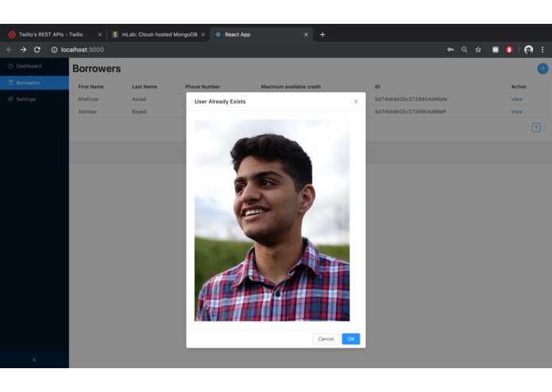
Task: Click the User Already Exists title
Action: pos(220,102)
